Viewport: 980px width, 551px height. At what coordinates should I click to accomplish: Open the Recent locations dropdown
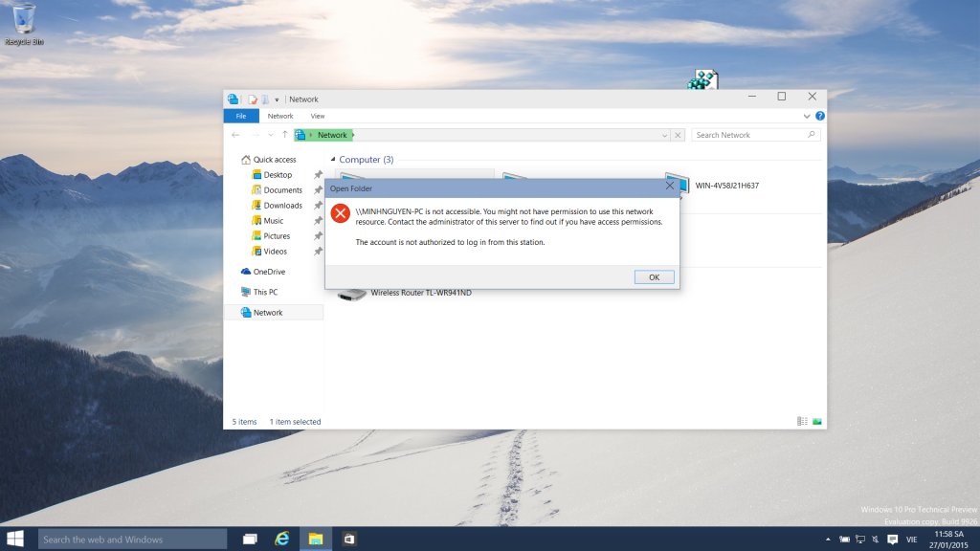pyautogui.click(x=271, y=135)
